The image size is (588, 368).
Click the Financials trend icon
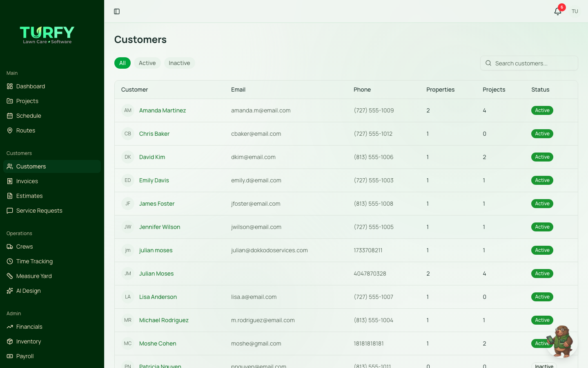coord(10,327)
